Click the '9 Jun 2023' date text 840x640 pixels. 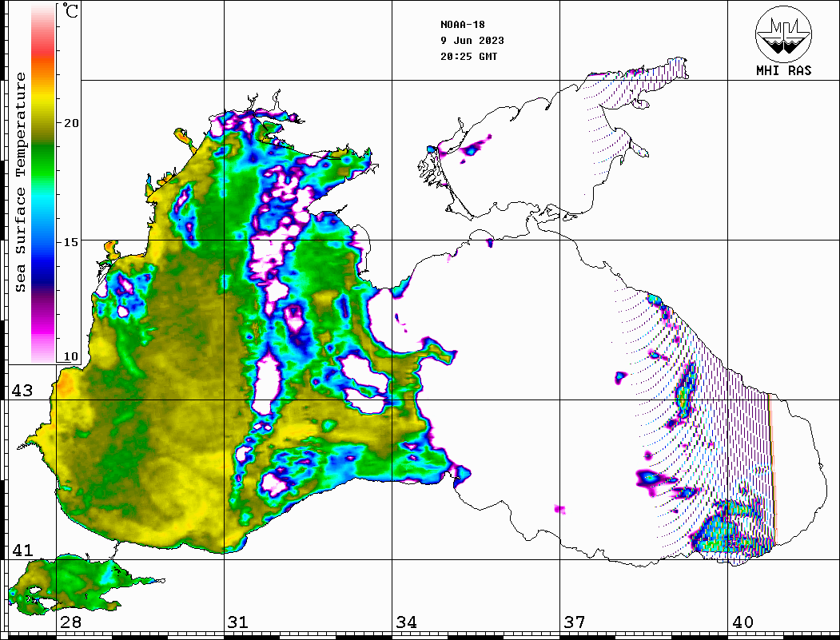(x=472, y=41)
